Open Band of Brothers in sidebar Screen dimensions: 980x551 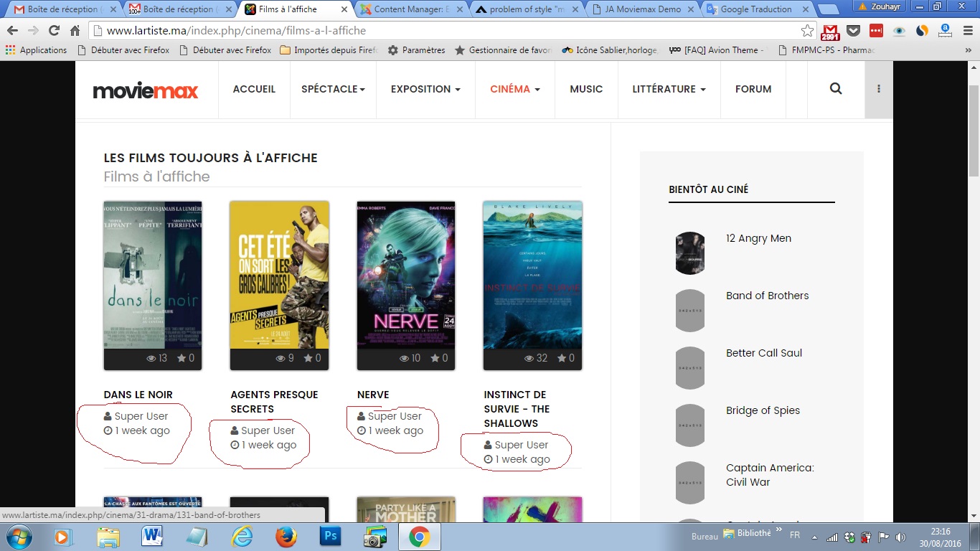tap(767, 296)
